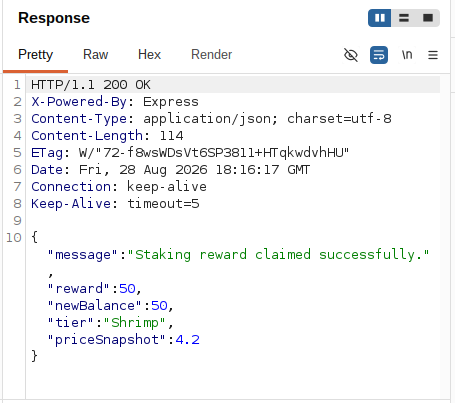Switch to top-bottom layout view
The height and width of the screenshot is (403, 455).
[x=404, y=18]
